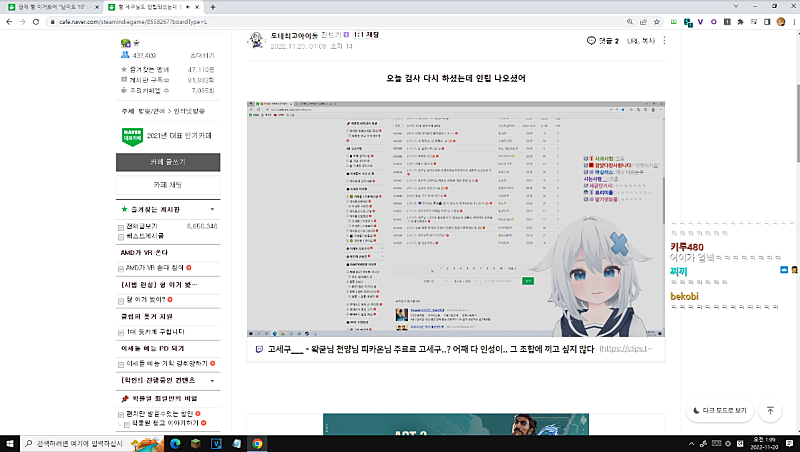Open the embedded stream clip thumbnail
The image size is (800, 452).
[456, 219]
